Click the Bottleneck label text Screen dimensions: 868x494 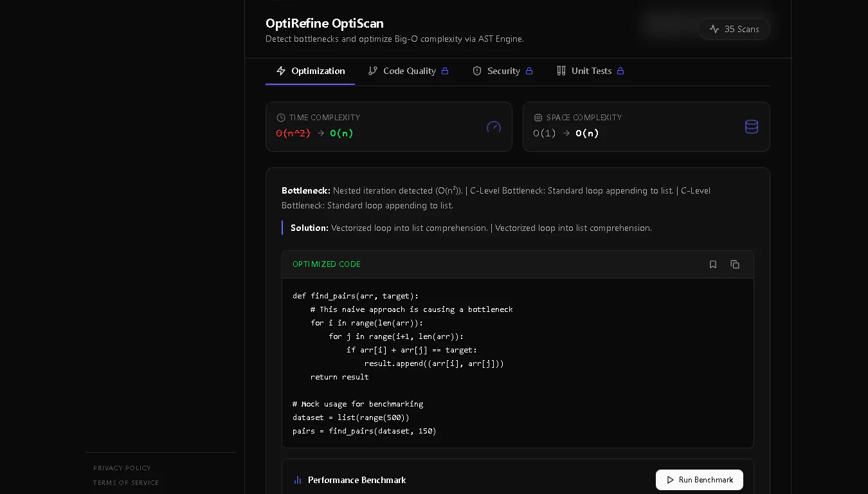pos(306,190)
